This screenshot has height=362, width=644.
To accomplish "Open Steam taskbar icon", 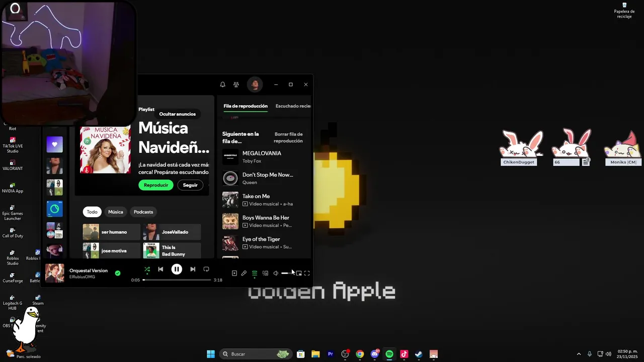I will point(419,354).
